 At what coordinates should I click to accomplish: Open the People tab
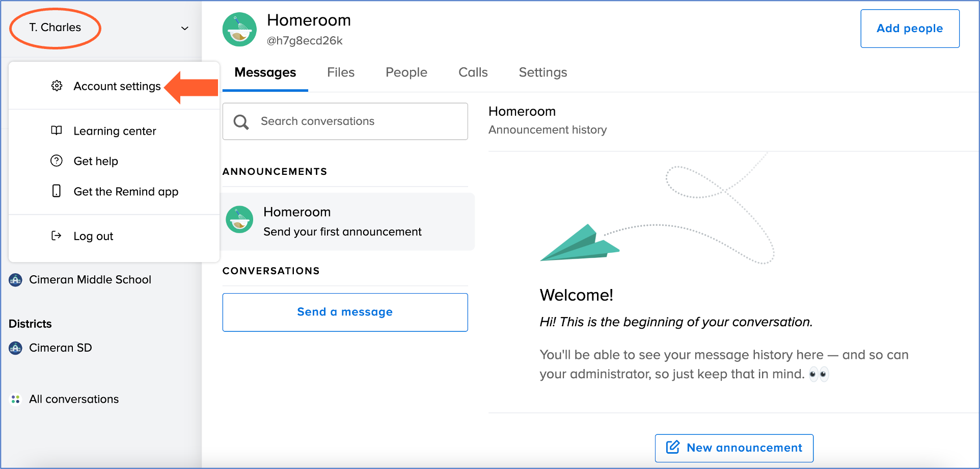pyautogui.click(x=406, y=72)
